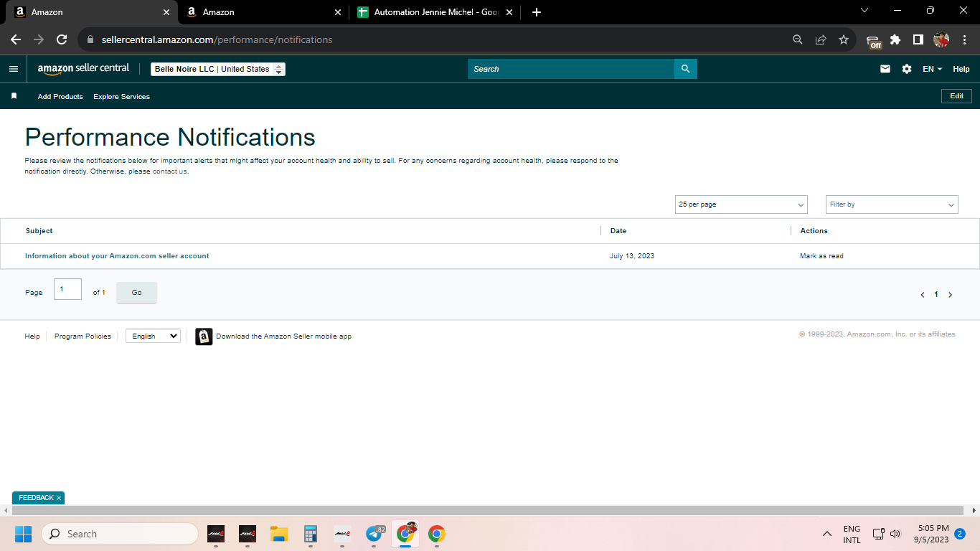
Task: Bookmark this page with the star icon
Action: [x=844, y=39]
